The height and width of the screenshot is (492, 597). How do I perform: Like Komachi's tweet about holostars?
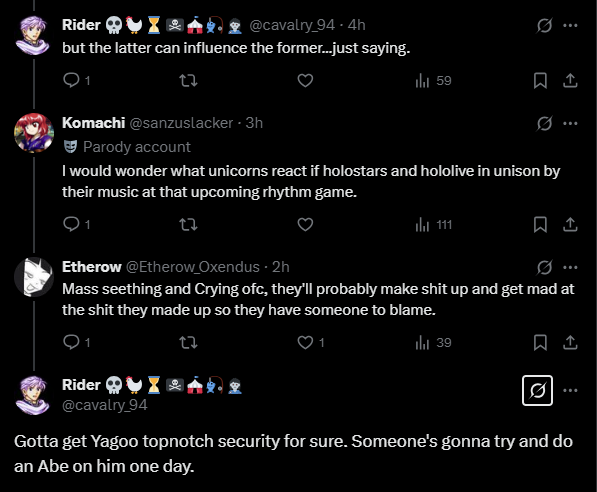click(305, 224)
